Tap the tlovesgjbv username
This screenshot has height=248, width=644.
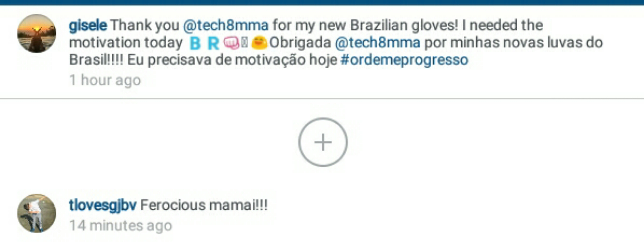tap(103, 205)
